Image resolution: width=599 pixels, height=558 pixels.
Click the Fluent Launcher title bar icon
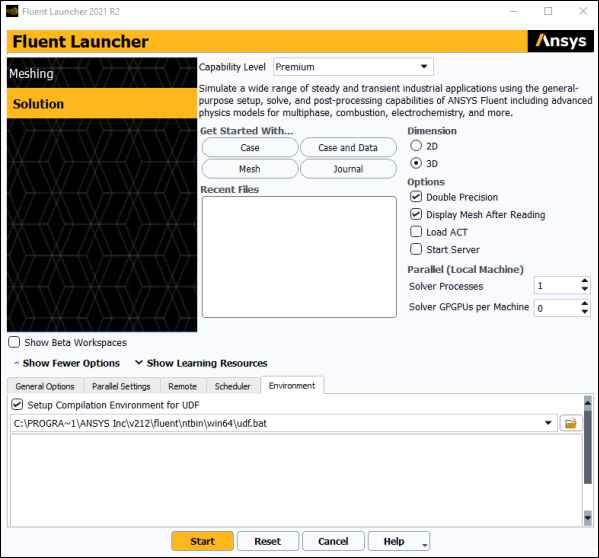click(12, 11)
